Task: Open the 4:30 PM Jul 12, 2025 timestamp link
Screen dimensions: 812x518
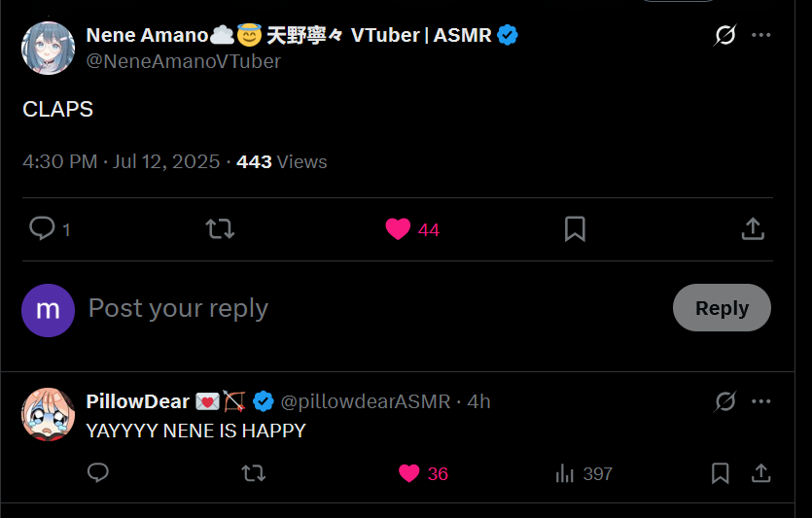Action: click(x=122, y=161)
